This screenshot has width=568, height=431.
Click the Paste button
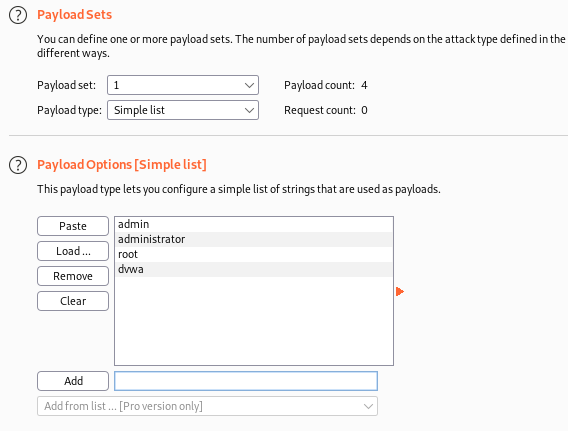(x=73, y=226)
